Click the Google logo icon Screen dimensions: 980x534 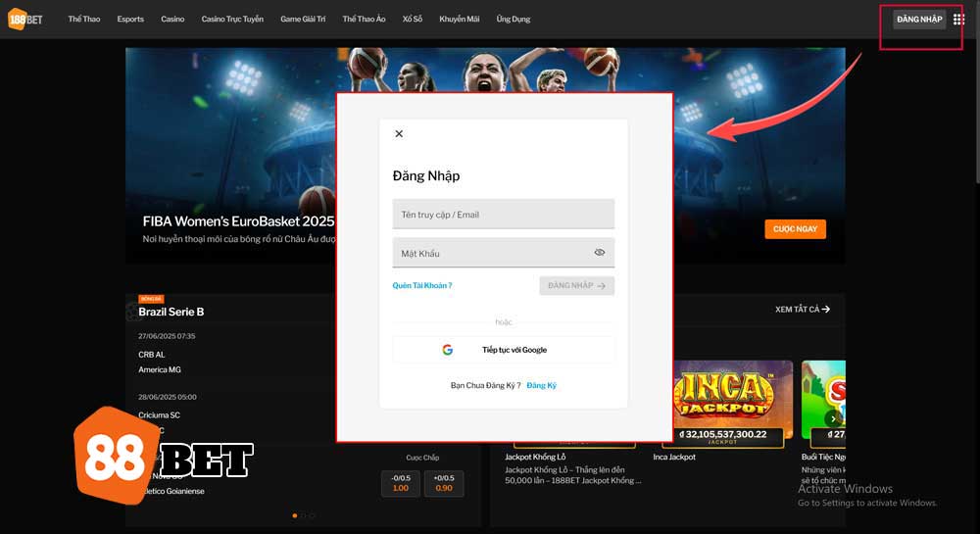click(x=447, y=350)
